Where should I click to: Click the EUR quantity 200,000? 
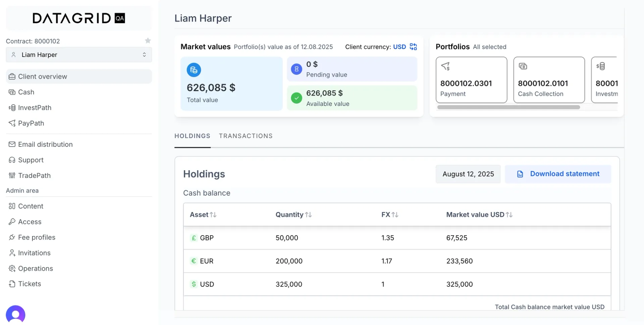pyautogui.click(x=289, y=261)
